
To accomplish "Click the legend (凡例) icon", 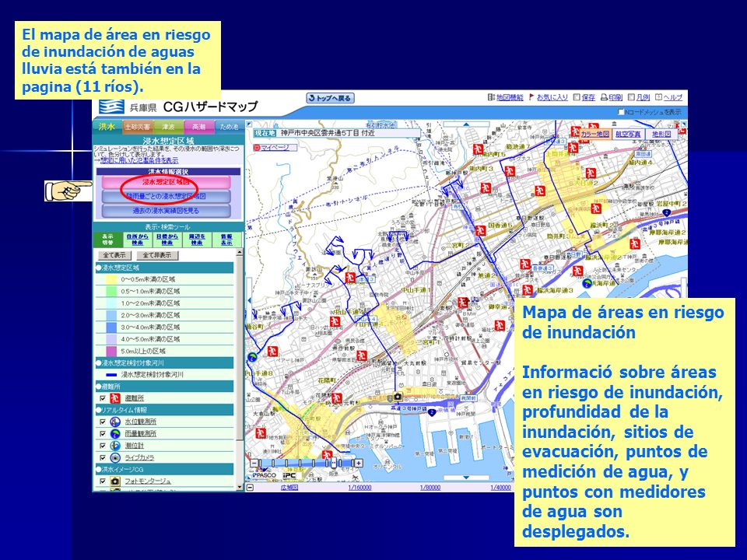I will 631,97.
